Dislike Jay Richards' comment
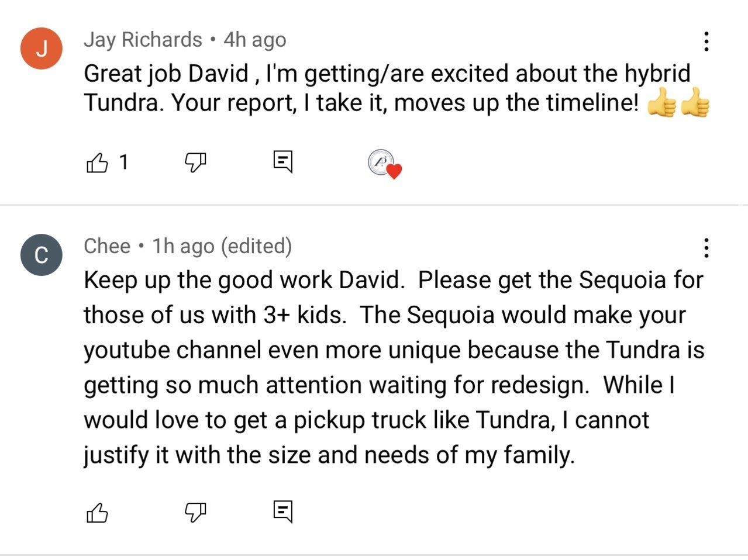 [x=196, y=163]
